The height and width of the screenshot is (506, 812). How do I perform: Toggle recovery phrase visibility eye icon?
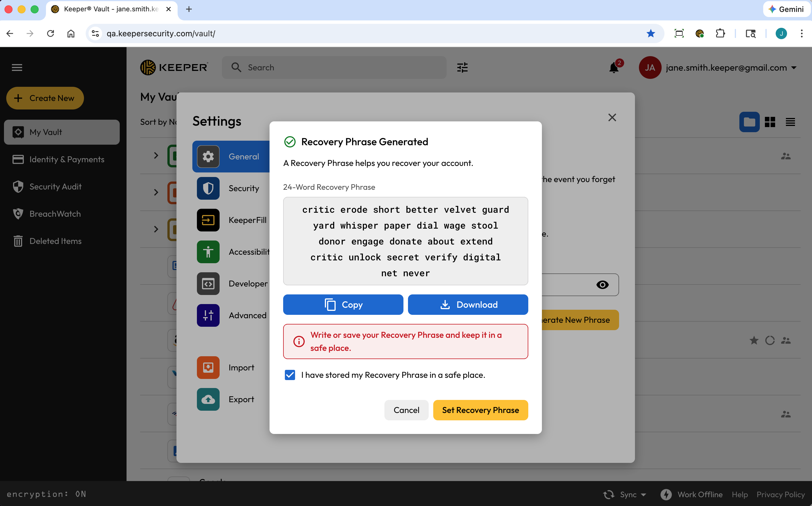602,285
